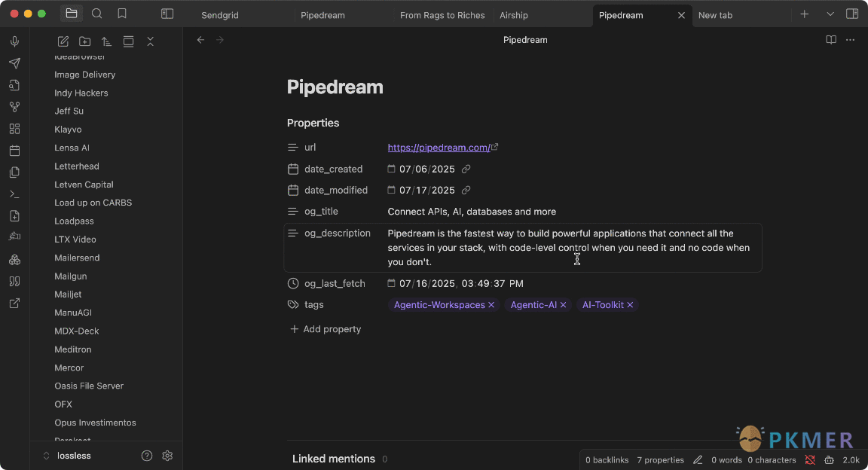
Task: Open the Mailgun note in explorer
Action: (70, 276)
